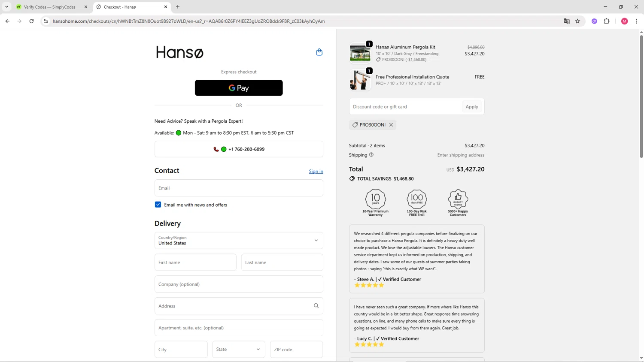Close the Verify Codes — SimplyCodes tab
The image size is (644, 362).
[86, 7]
